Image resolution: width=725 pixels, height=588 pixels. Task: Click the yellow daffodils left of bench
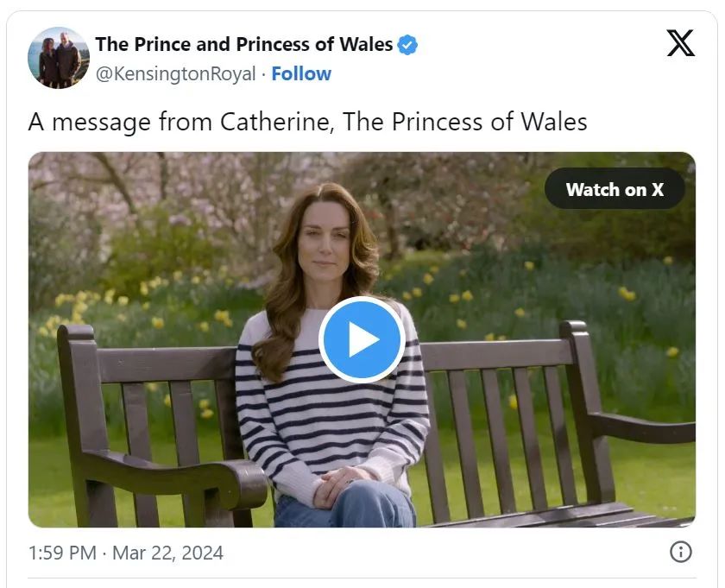click(x=116, y=306)
